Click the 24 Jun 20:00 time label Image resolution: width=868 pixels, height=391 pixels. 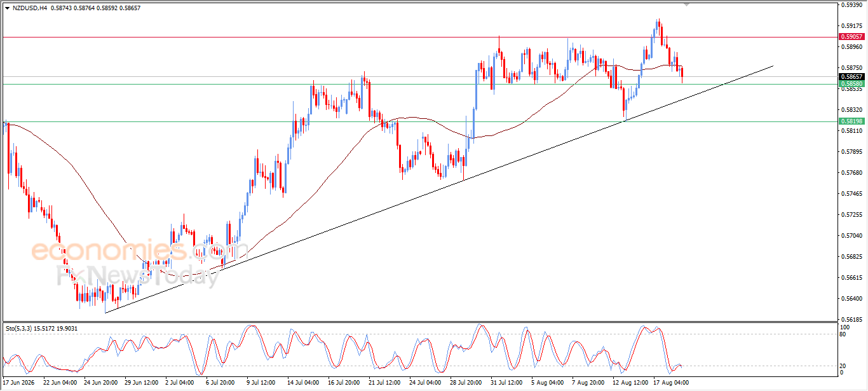[100, 383]
